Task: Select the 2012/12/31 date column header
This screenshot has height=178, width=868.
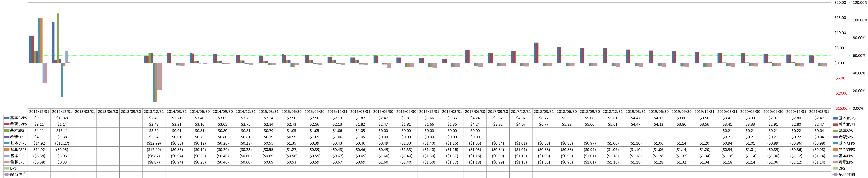Action: click(x=62, y=112)
